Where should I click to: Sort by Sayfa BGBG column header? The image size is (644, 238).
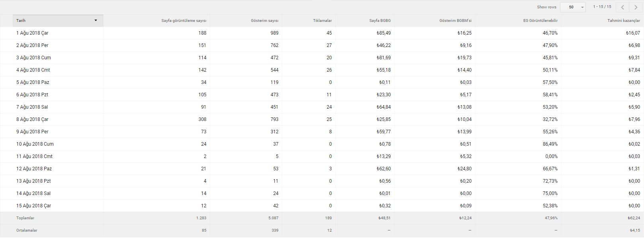pyautogui.click(x=380, y=21)
